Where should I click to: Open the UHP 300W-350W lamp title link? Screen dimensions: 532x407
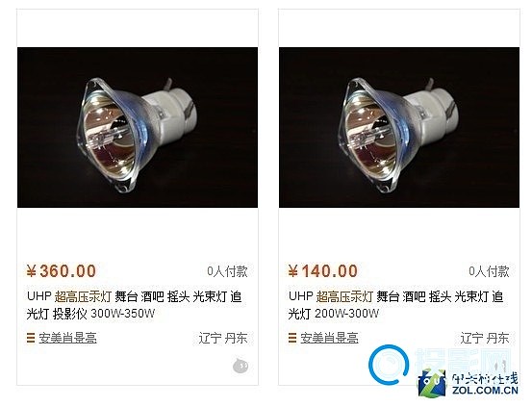click(135, 305)
